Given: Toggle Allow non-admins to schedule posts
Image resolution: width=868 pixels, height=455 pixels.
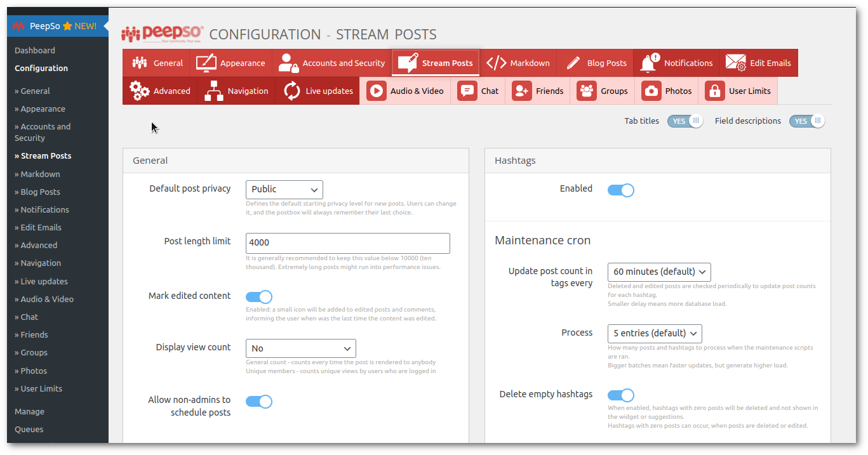Looking at the screenshot, I should 259,401.
